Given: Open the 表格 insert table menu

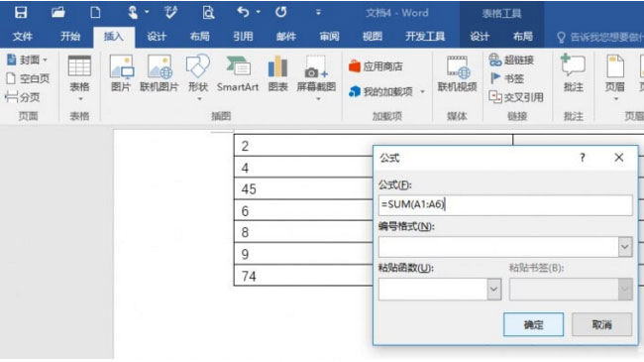Looking at the screenshot, I should [79, 78].
